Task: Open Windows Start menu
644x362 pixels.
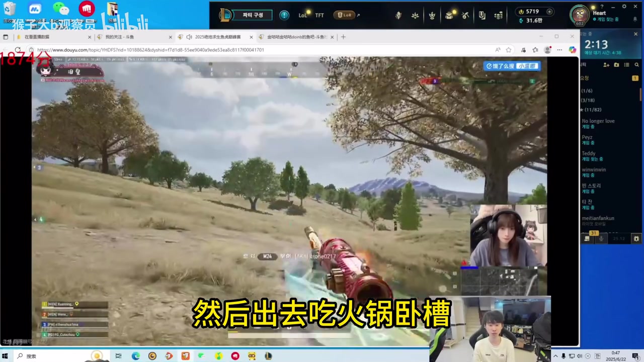Action: (x=6, y=356)
